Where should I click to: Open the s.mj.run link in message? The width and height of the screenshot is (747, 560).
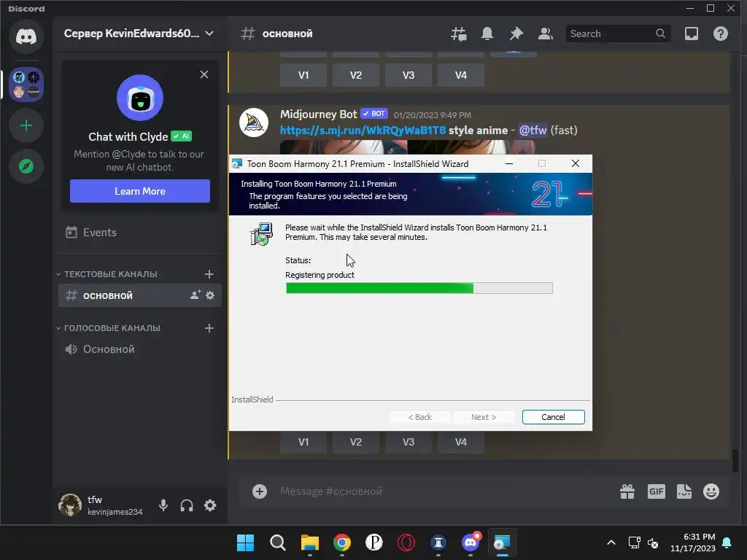pos(363,130)
